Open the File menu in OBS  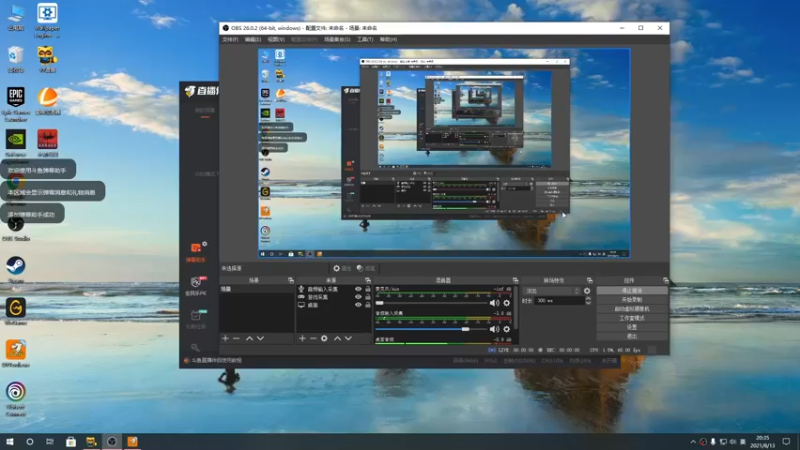point(230,39)
